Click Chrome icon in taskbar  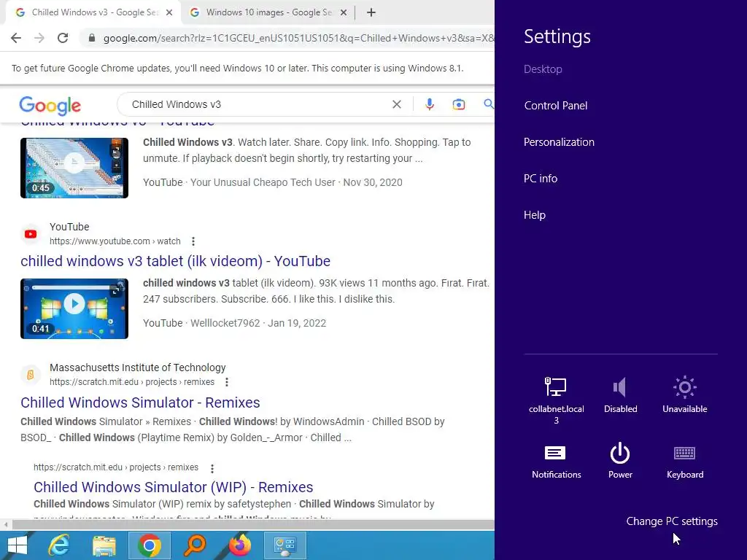coord(149,545)
